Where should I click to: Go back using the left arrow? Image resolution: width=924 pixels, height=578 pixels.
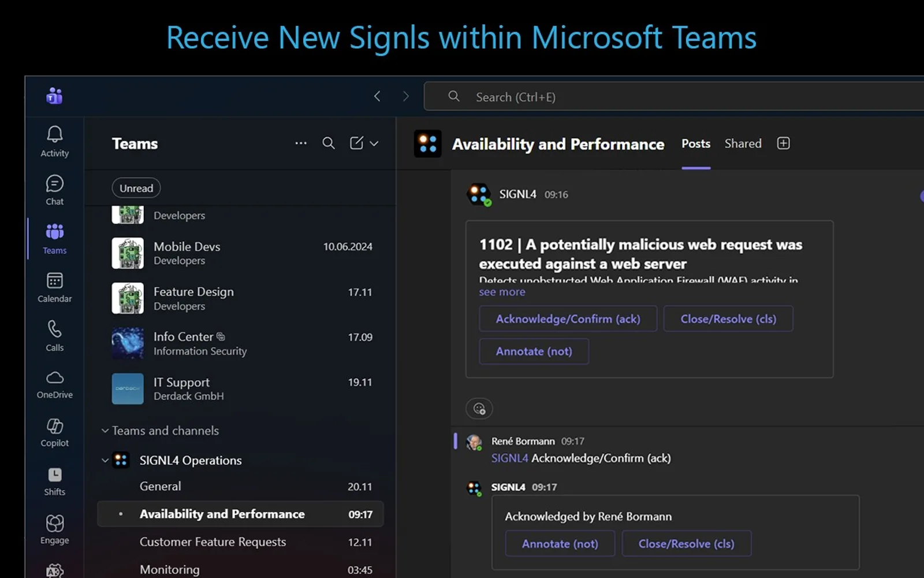[x=377, y=97]
